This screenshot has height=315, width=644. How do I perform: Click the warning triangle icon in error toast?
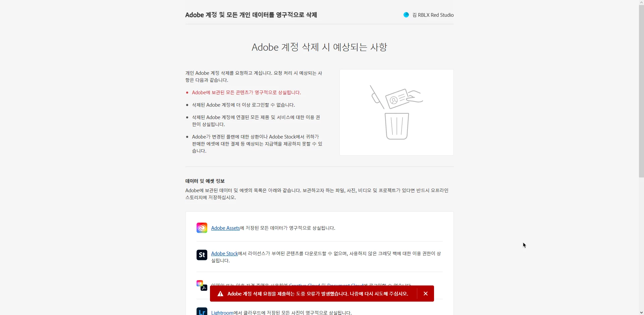click(220, 294)
